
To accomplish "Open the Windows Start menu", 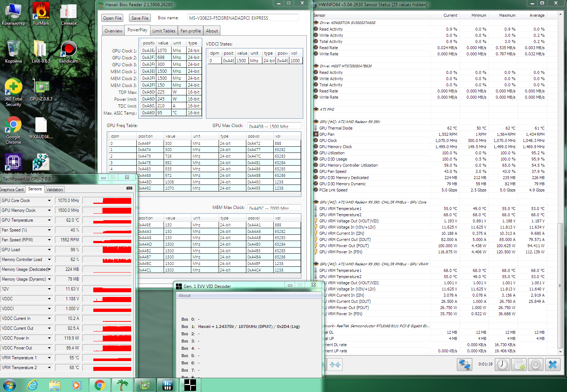I will [x=9, y=385].
